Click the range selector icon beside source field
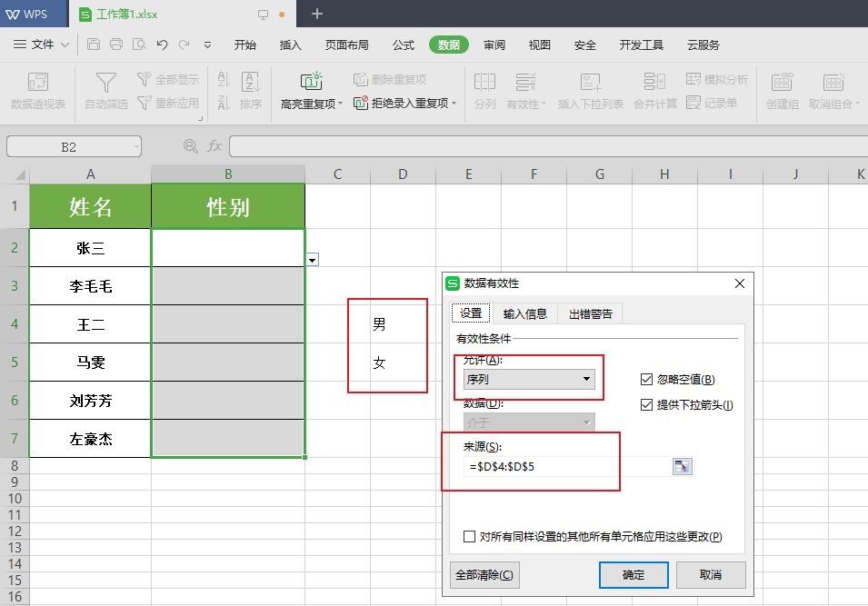The image size is (868, 606). point(682,466)
